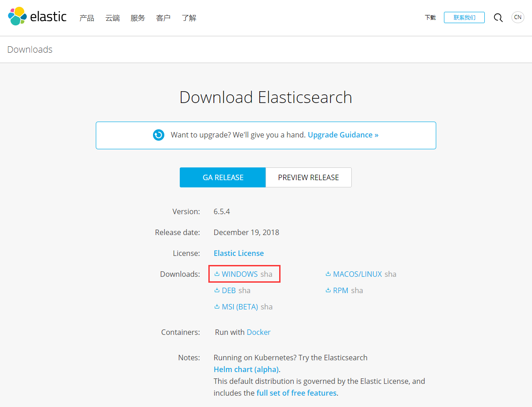
Task: Click the 联系我们 button
Action: (x=464, y=17)
